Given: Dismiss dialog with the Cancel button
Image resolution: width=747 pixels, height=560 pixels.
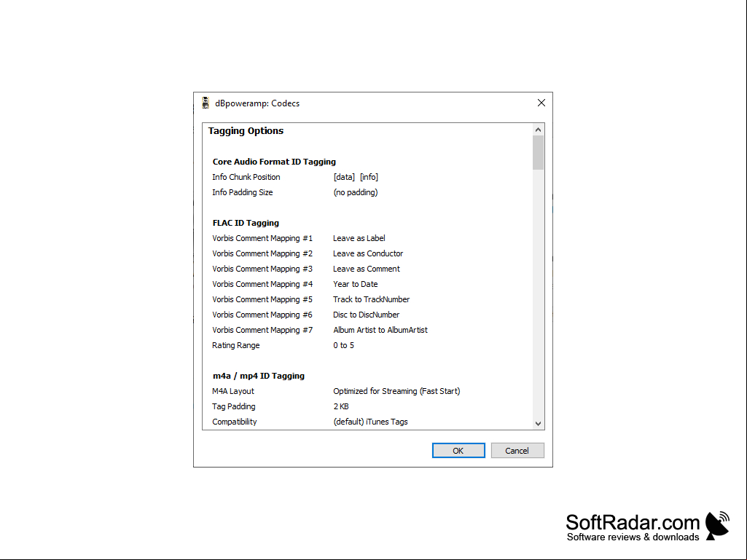Looking at the screenshot, I should point(517,451).
